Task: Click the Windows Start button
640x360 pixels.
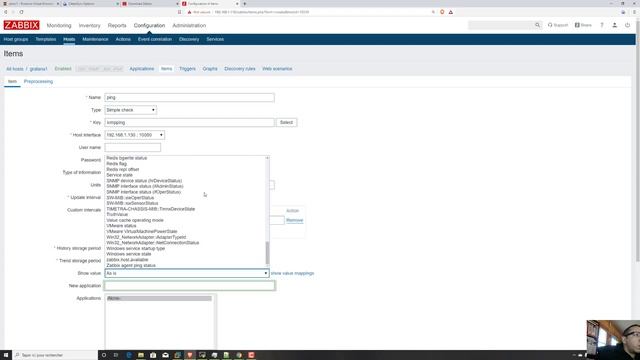Action: coord(6,355)
